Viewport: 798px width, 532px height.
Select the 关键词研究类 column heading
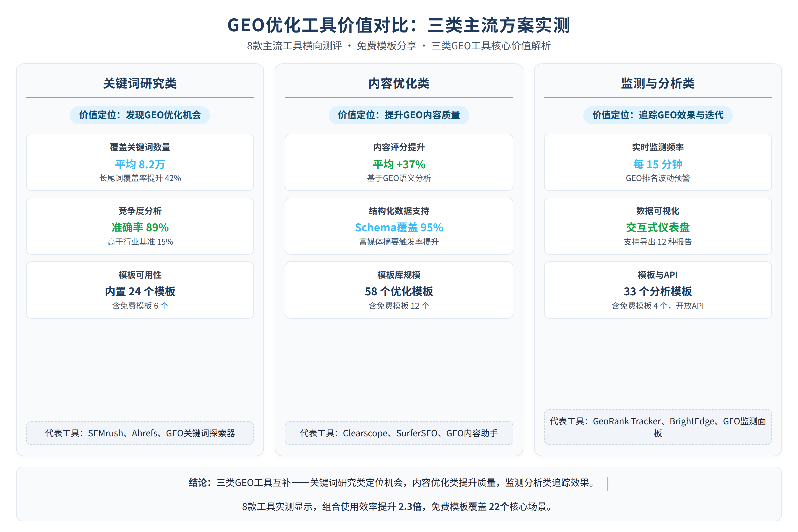click(x=140, y=83)
